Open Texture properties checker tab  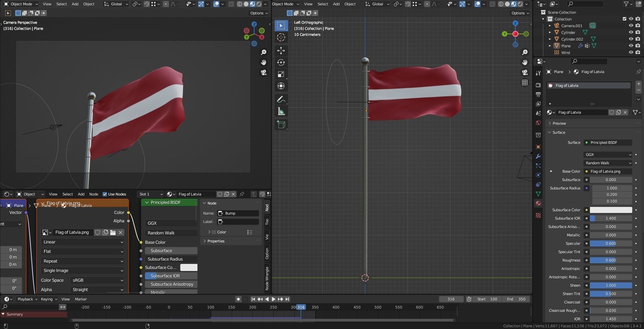(538, 215)
